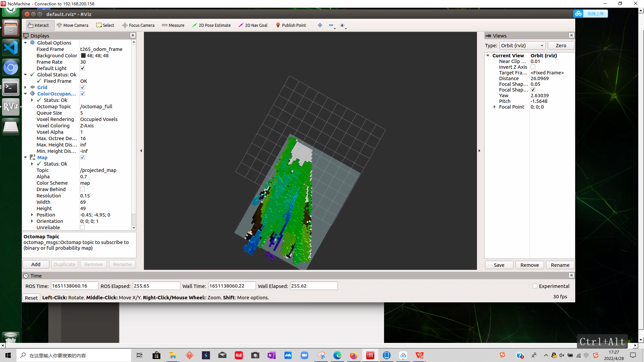Viewport: 644px width, 362px height.
Task: Disable the Grid display checkbox
Action: [83, 87]
